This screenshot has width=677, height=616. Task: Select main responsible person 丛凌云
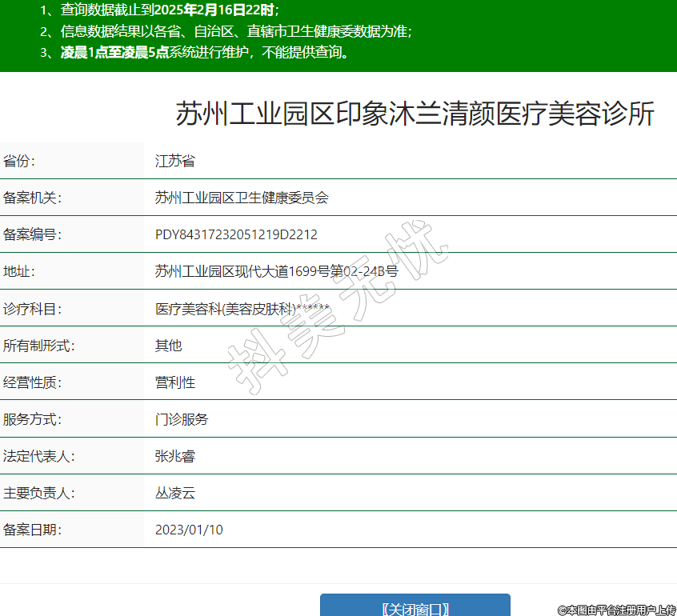tap(174, 493)
